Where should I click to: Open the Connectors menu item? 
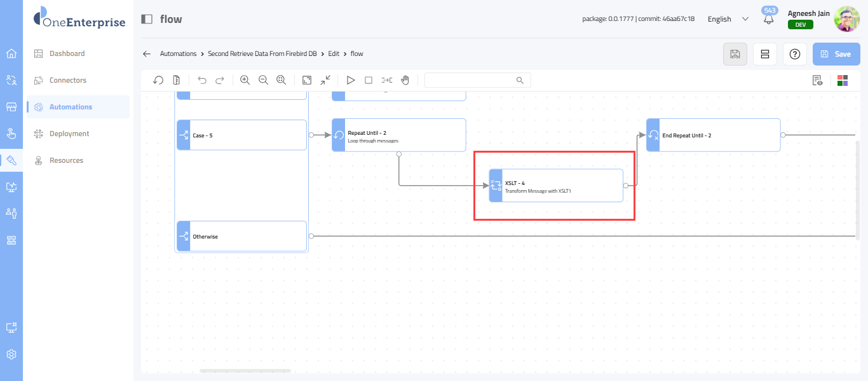point(68,80)
